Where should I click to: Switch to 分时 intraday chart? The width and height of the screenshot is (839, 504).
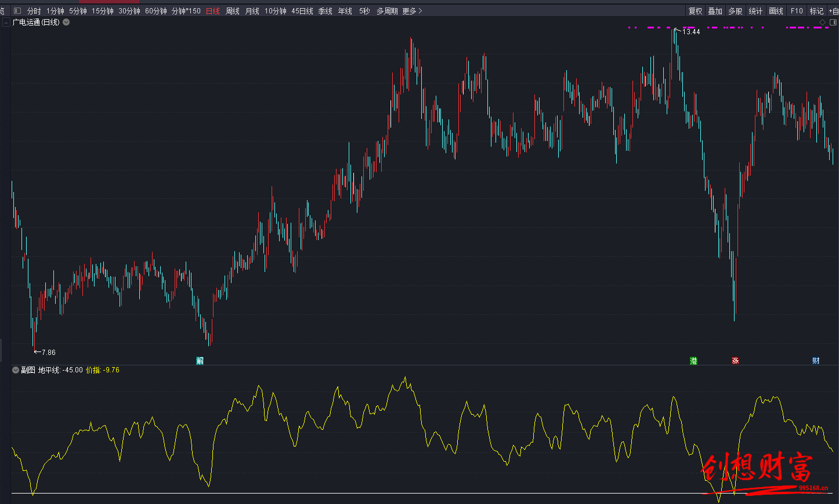click(34, 11)
